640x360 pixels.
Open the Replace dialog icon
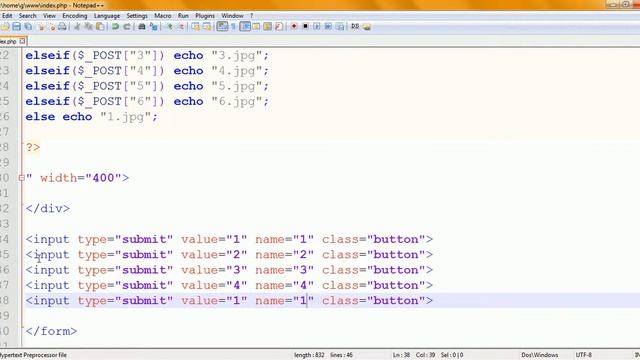pyautogui.click(x=153, y=27)
